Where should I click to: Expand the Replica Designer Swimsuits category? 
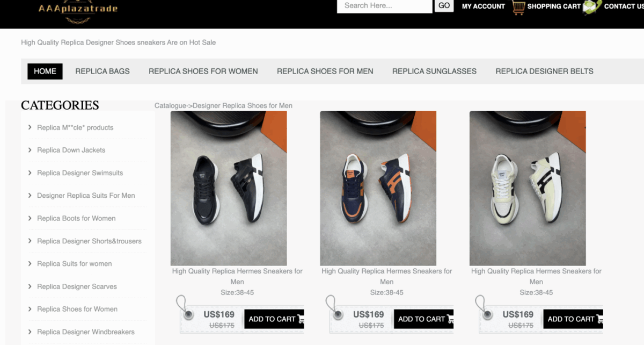[x=30, y=173]
